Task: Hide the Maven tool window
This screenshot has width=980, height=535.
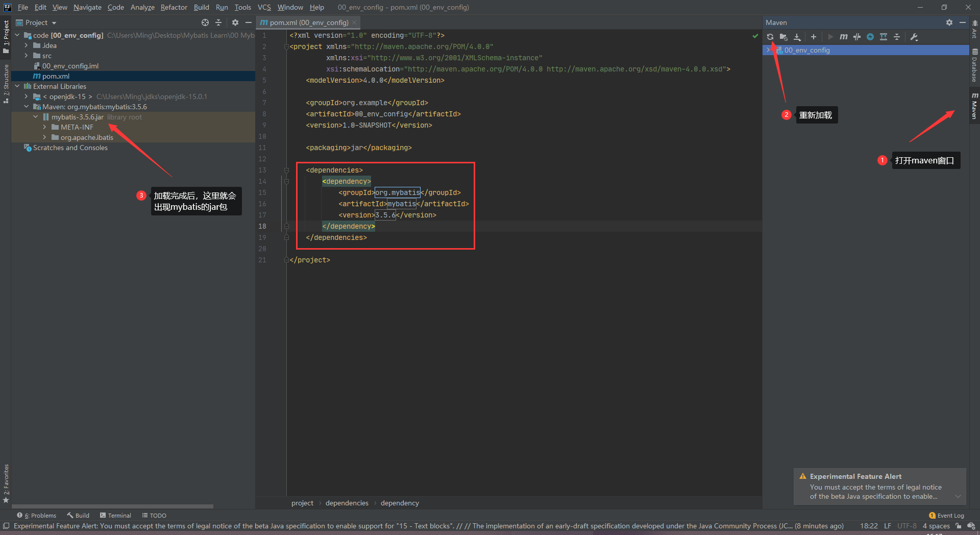Action: click(x=963, y=22)
